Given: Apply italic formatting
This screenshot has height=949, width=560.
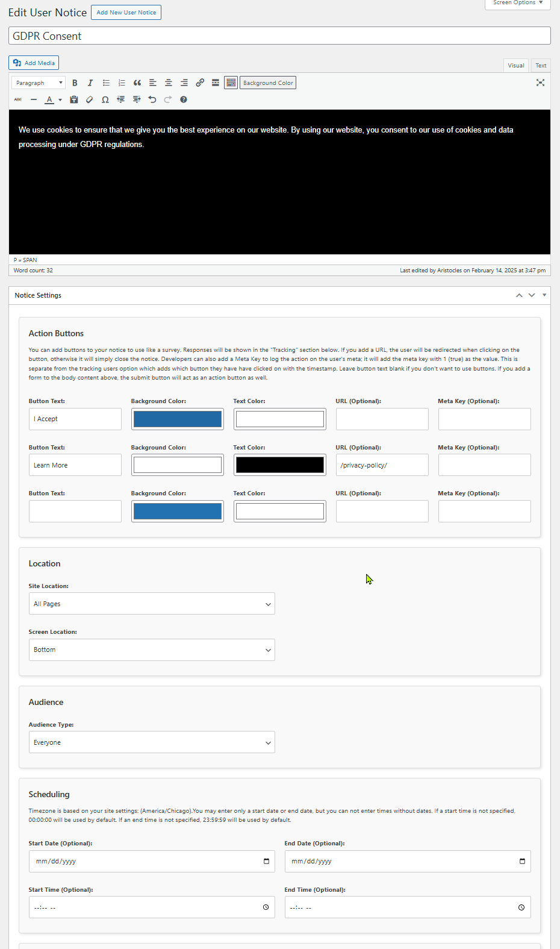Looking at the screenshot, I should pos(90,83).
